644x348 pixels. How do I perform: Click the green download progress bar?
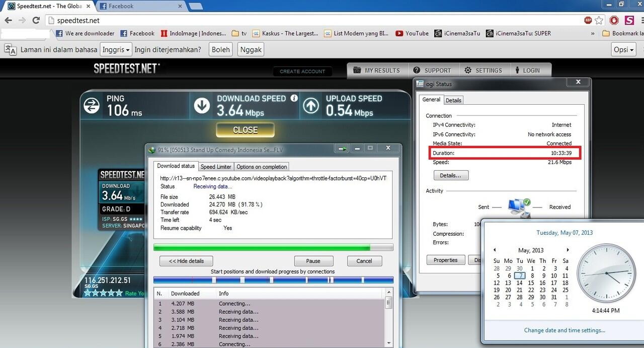273,248
